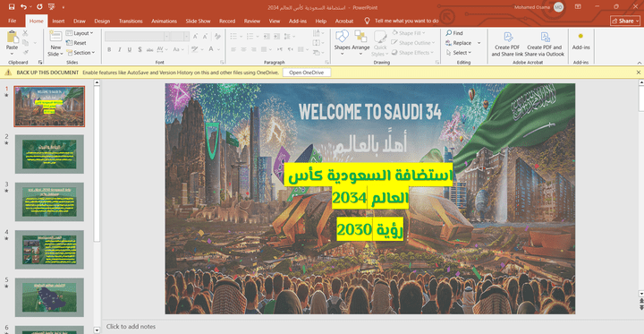Screen dimensions: 644x334
Task: Align text left
Action: click(x=233, y=49)
